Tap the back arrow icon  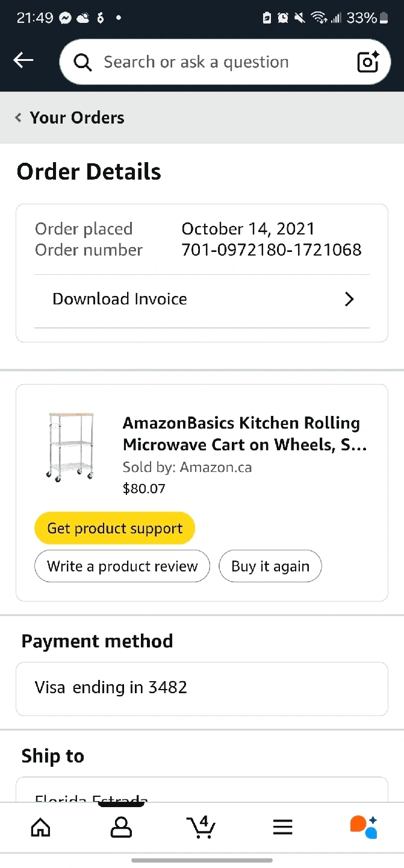[x=23, y=60]
